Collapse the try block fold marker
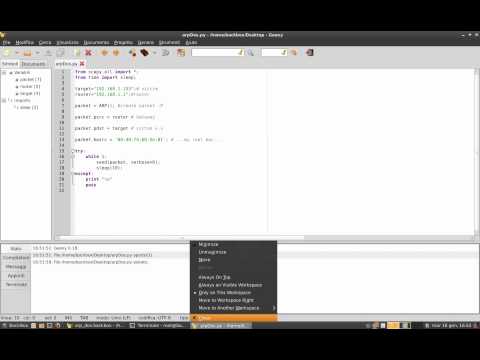Image resolution: width=480 pixels, height=360 pixels. tap(73, 151)
